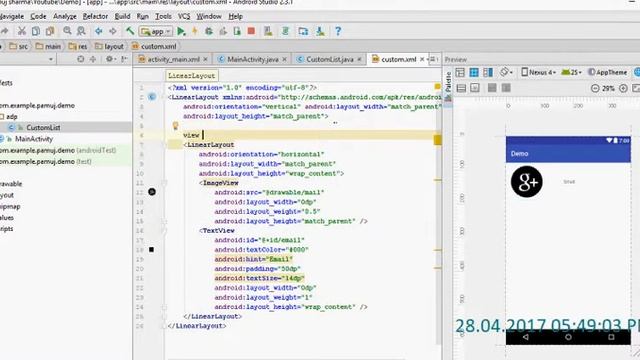The image size is (640, 360).
Task: Open the VCS menu
Action: pyautogui.click(x=184, y=16)
